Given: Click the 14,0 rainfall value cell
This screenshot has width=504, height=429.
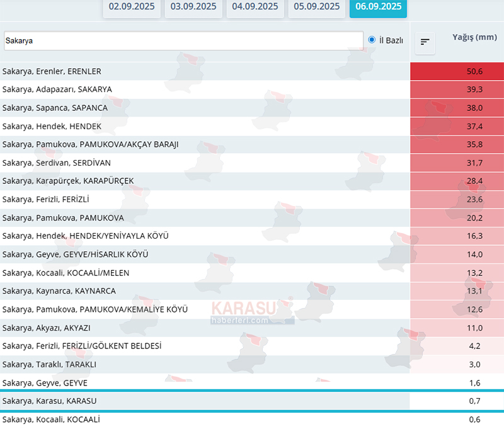Looking at the screenshot, I should tap(457, 255).
